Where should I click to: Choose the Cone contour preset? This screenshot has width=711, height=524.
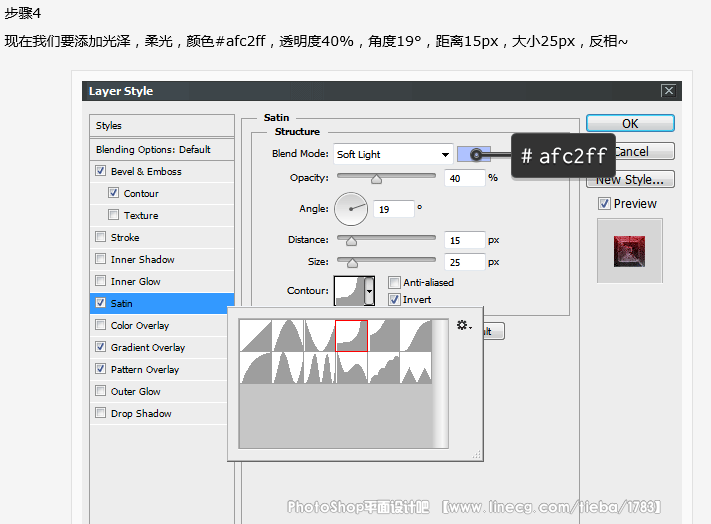(x=288, y=335)
